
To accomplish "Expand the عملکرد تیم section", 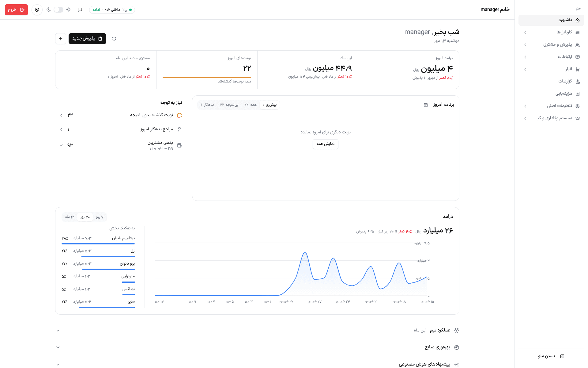I will pyautogui.click(x=257, y=330).
